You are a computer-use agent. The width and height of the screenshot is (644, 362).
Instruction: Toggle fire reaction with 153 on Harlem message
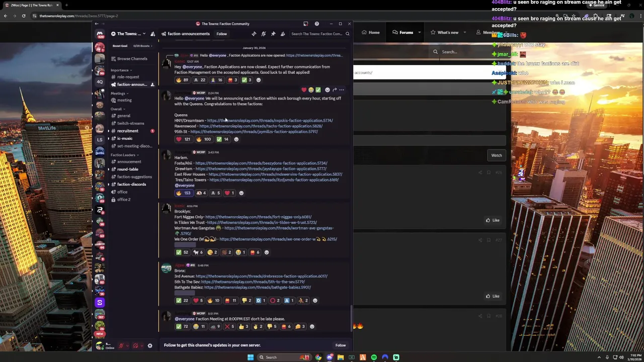coord(184,193)
